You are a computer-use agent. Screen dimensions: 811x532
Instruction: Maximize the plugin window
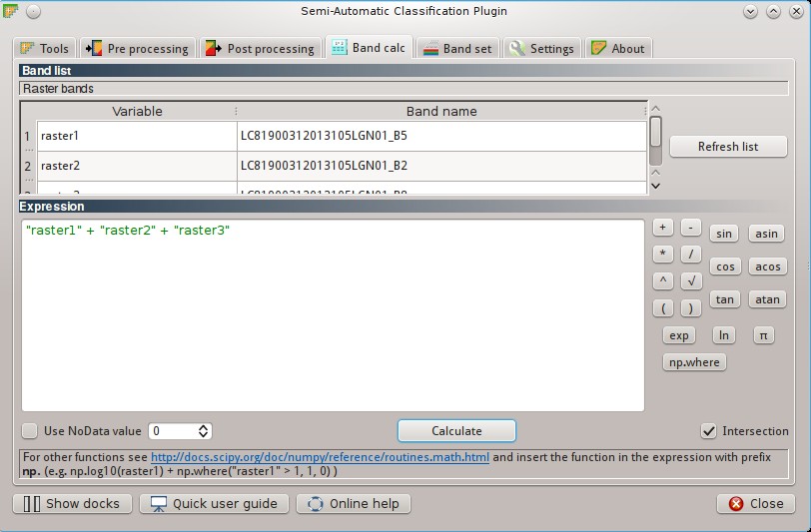click(x=773, y=11)
